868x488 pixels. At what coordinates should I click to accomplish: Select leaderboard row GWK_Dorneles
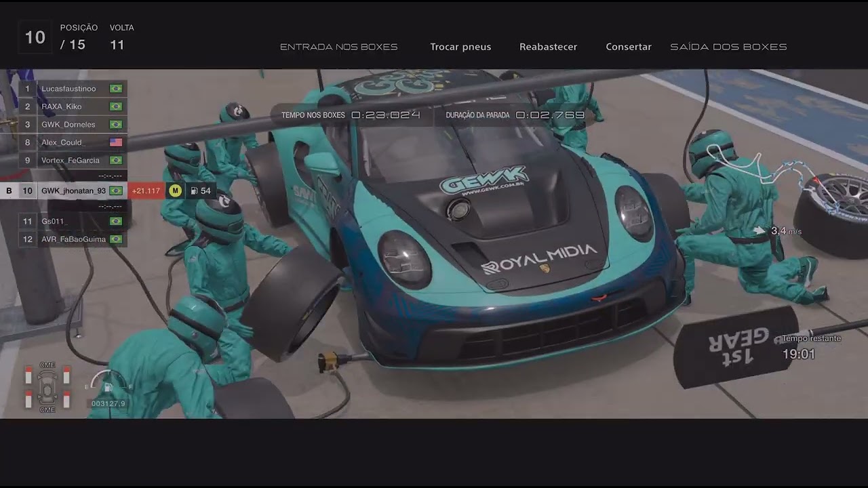click(73, 125)
